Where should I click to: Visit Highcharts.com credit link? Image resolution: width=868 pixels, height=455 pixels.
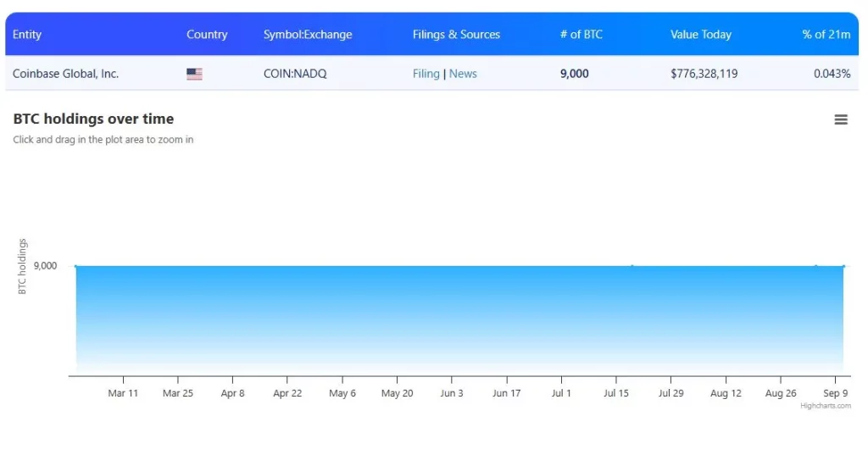826,406
